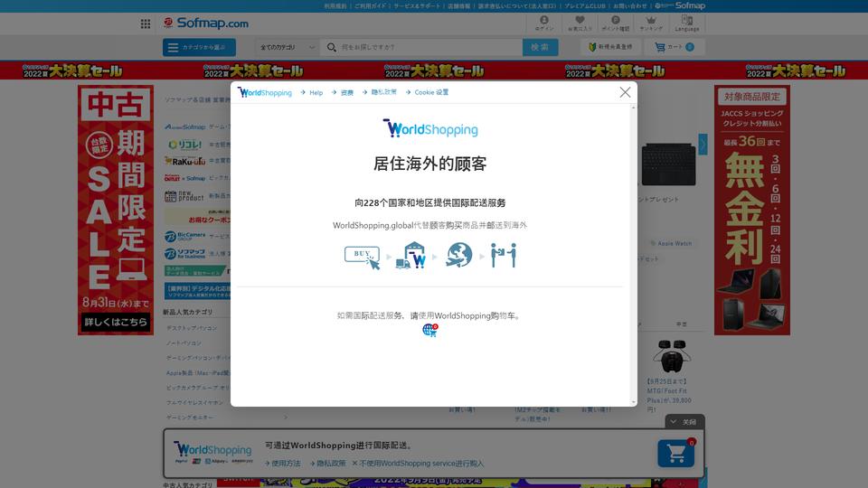Click the popup scrollbar up arrow
Screen dimensions: 868x488
pos(633,108)
